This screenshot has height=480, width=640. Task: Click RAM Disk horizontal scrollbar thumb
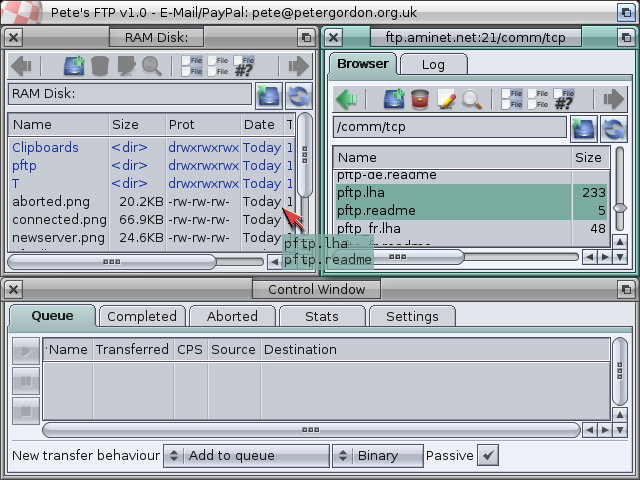pyautogui.click(x=111, y=262)
